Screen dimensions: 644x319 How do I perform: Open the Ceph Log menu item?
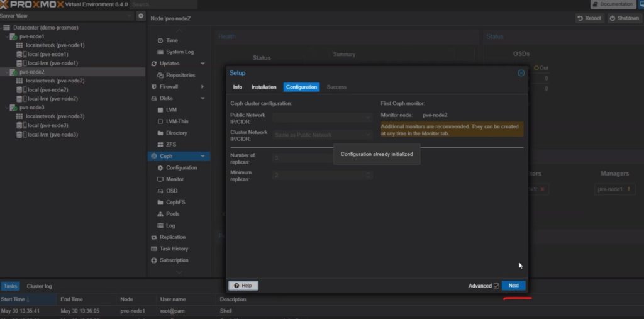pos(170,226)
